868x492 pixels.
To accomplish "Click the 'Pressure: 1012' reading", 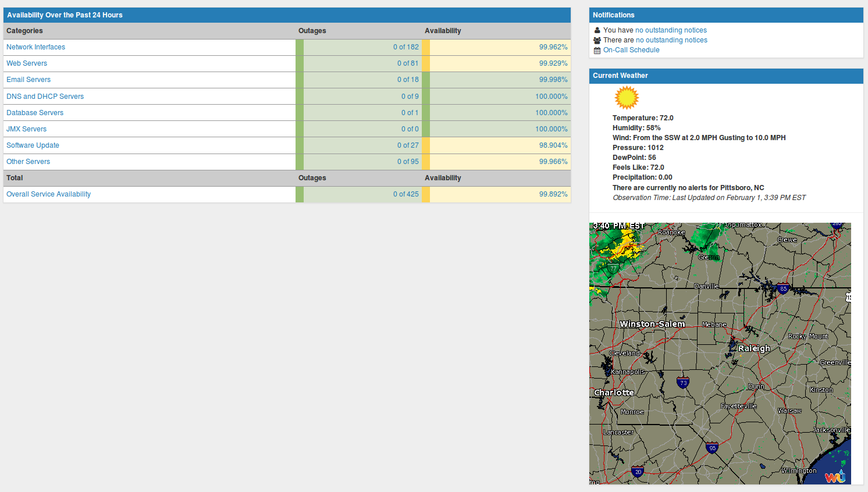I will point(638,148).
